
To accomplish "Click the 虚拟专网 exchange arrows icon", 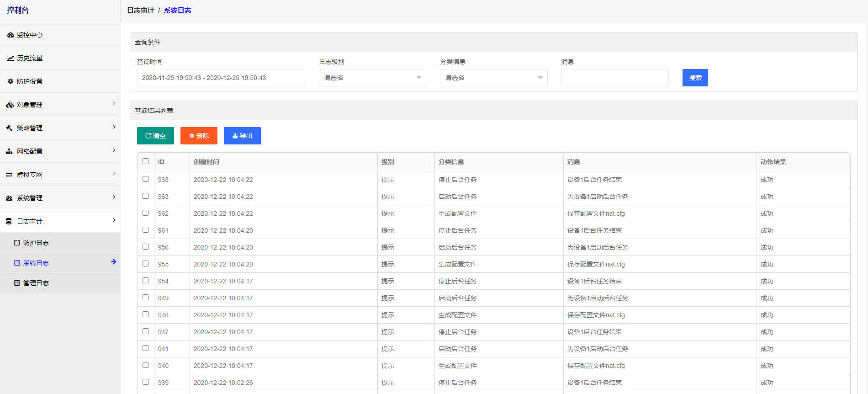I will (x=9, y=175).
